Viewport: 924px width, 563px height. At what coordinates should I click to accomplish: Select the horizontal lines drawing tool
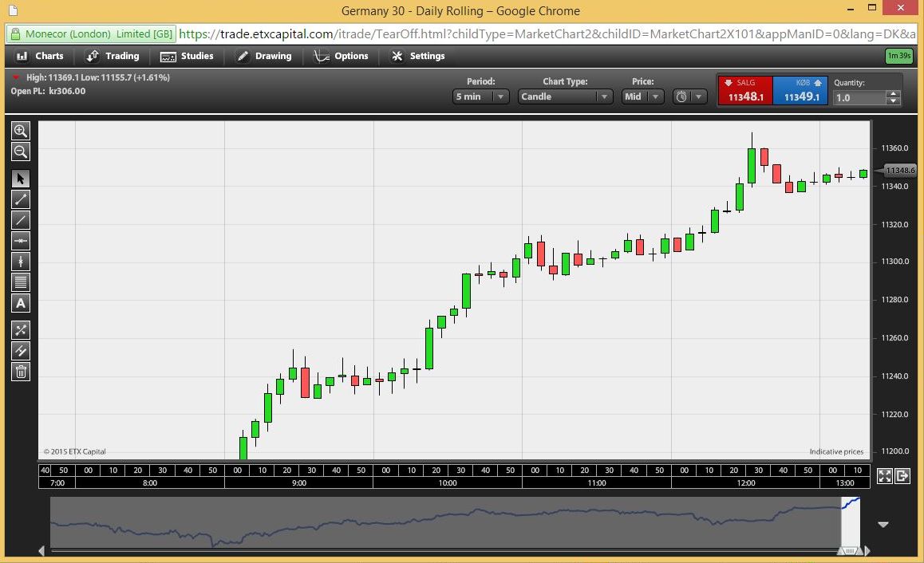21,282
